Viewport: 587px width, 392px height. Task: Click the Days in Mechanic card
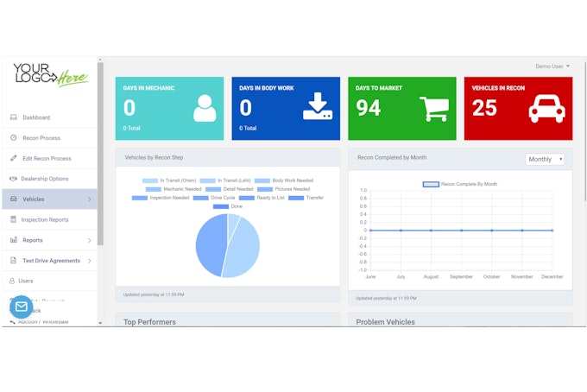169,108
